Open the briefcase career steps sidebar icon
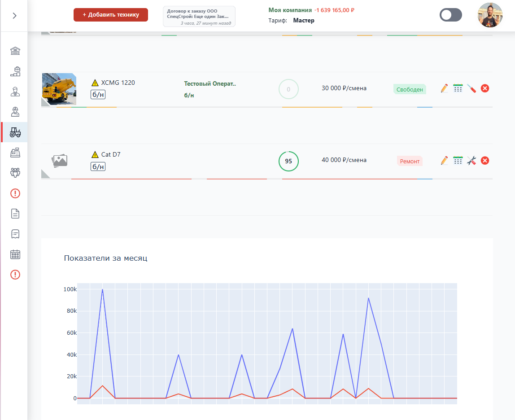Image resolution: width=515 pixels, height=420 pixels. [15, 71]
